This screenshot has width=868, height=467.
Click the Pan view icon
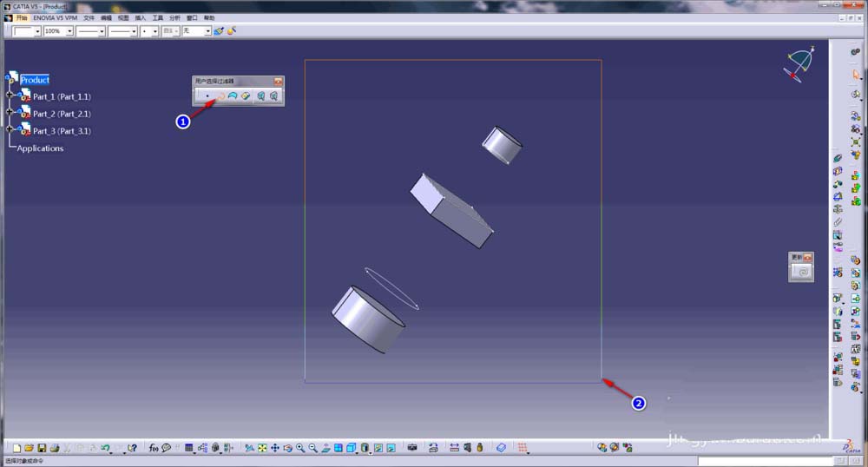(x=275, y=448)
